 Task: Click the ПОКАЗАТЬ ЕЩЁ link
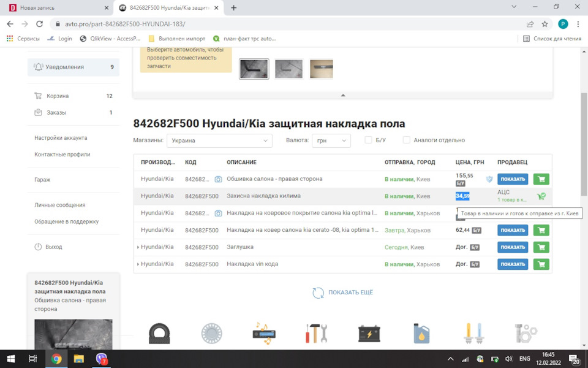coord(350,293)
